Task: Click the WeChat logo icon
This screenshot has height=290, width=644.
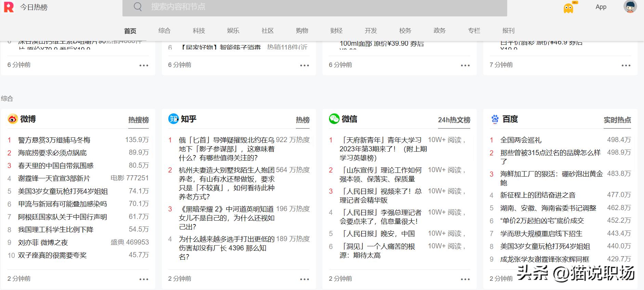Action: click(x=334, y=119)
